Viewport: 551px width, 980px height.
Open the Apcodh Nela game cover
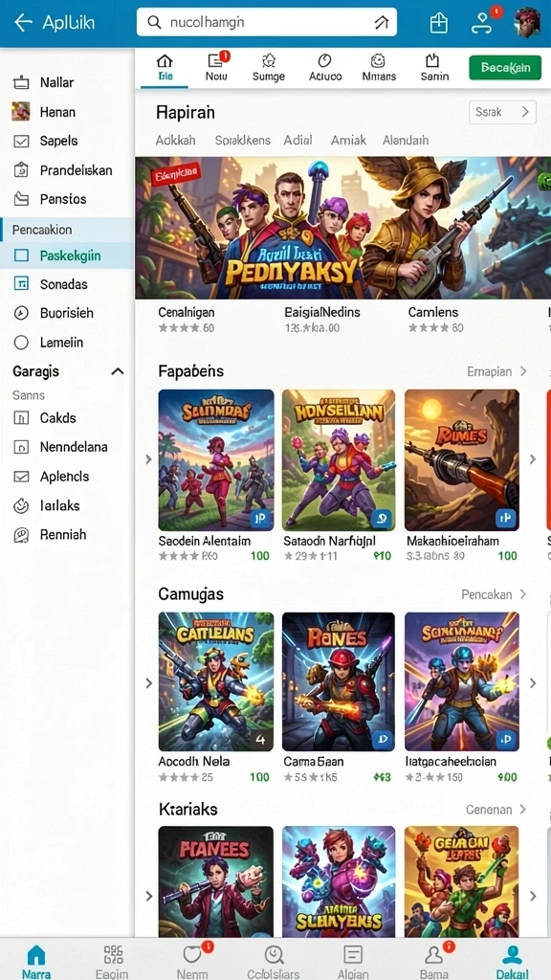pyautogui.click(x=216, y=681)
